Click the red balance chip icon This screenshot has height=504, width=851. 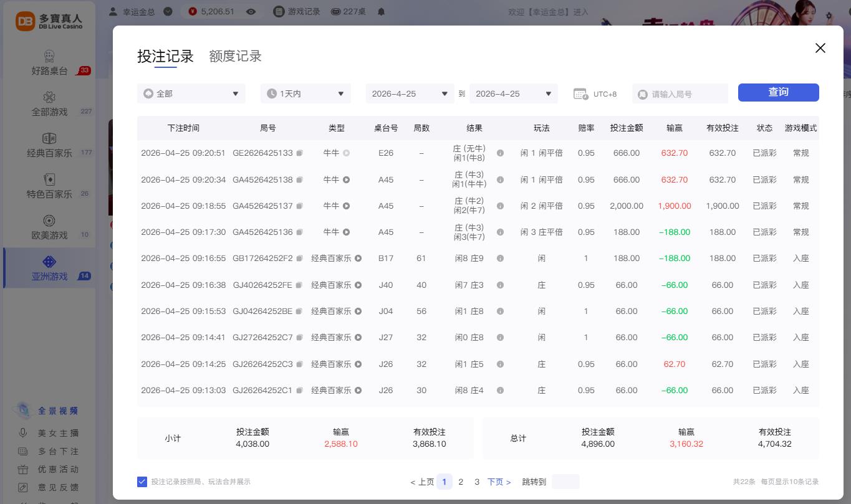click(x=192, y=11)
